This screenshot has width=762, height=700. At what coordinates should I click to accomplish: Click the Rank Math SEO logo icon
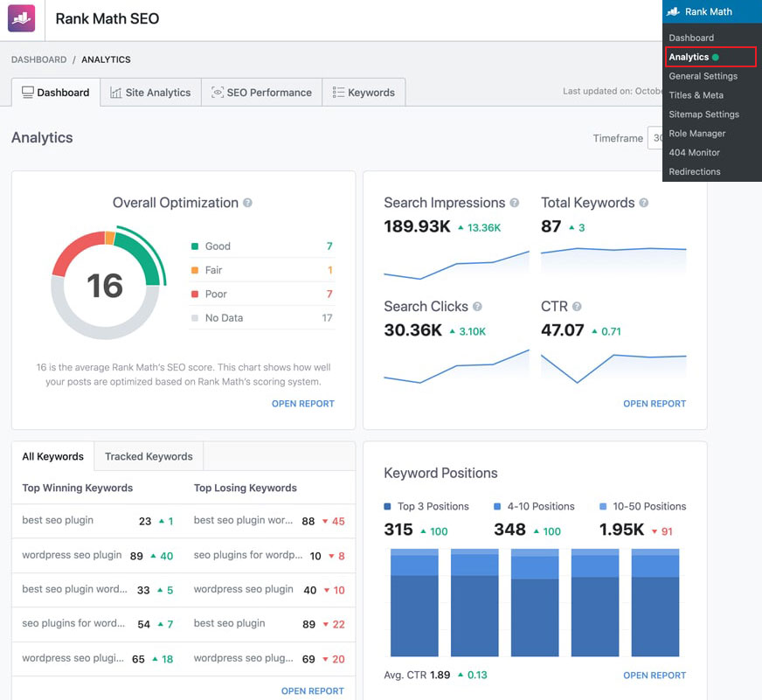(21, 18)
